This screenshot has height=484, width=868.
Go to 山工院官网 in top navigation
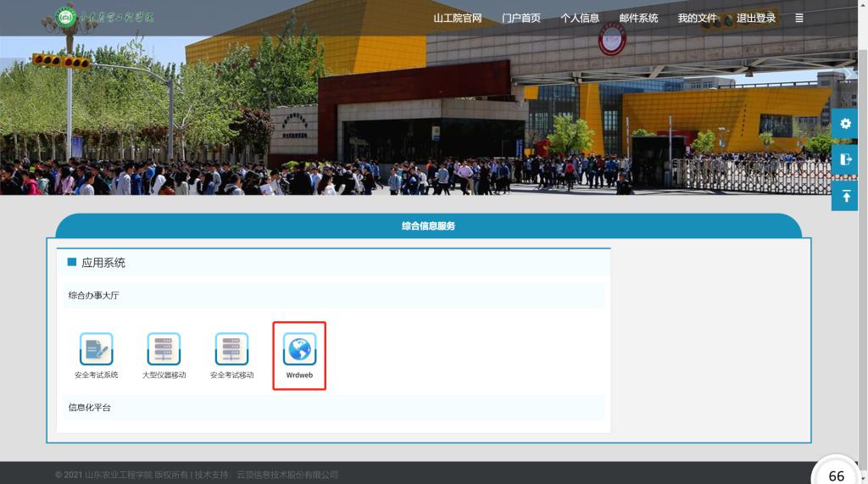coord(458,18)
